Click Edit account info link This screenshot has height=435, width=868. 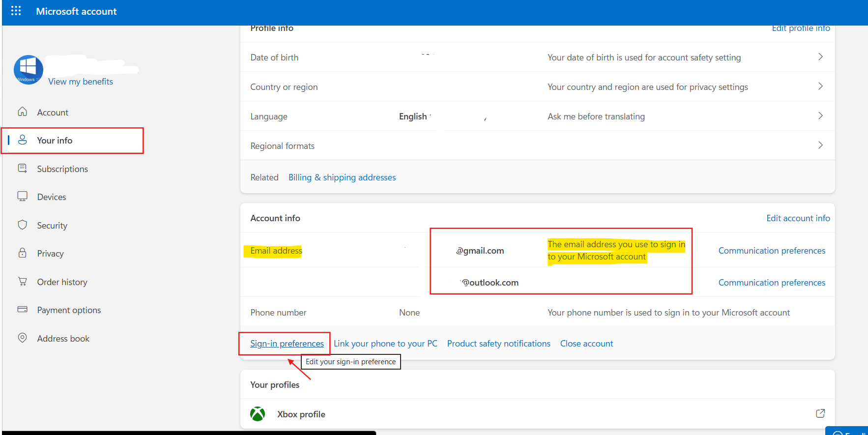click(798, 218)
